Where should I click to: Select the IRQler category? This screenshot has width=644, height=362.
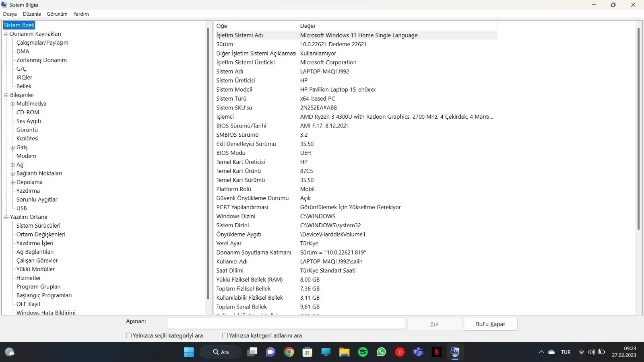24,78
